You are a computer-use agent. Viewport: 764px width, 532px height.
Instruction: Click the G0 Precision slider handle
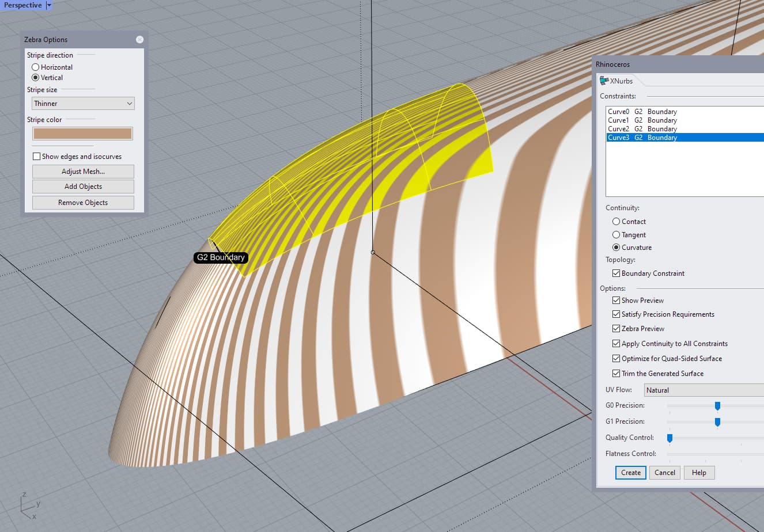point(717,406)
